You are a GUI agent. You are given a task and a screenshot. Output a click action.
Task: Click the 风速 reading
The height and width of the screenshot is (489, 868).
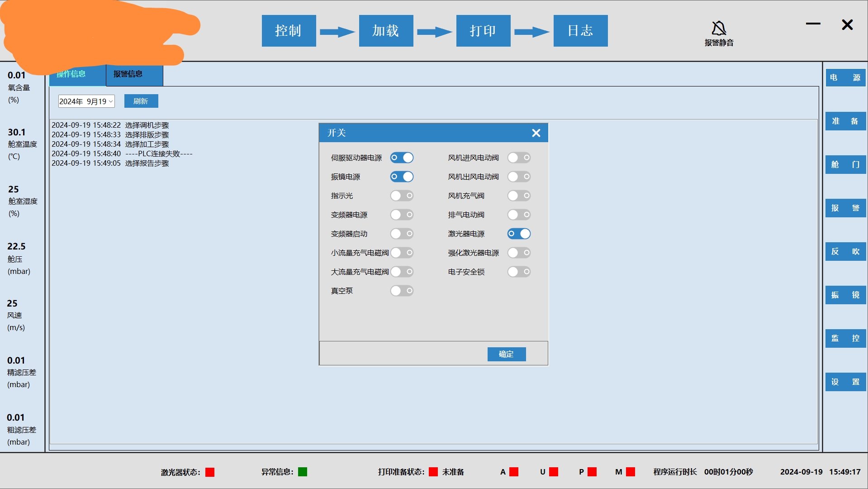point(12,303)
